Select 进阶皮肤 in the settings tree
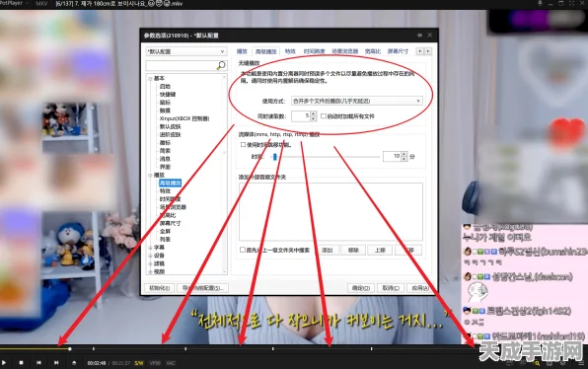Screen dimensions: 588x369 click(171, 134)
